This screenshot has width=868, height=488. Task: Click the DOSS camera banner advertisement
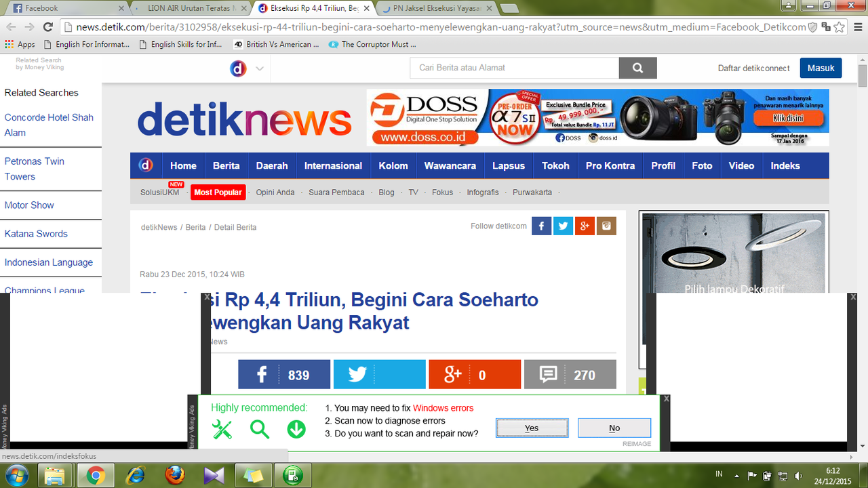click(x=597, y=118)
